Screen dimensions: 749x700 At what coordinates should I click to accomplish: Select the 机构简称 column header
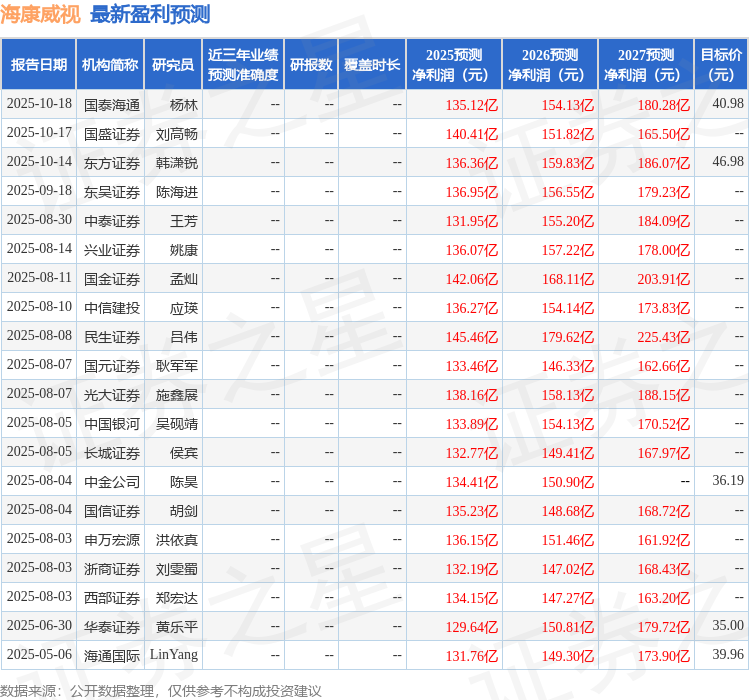tap(110, 65)
